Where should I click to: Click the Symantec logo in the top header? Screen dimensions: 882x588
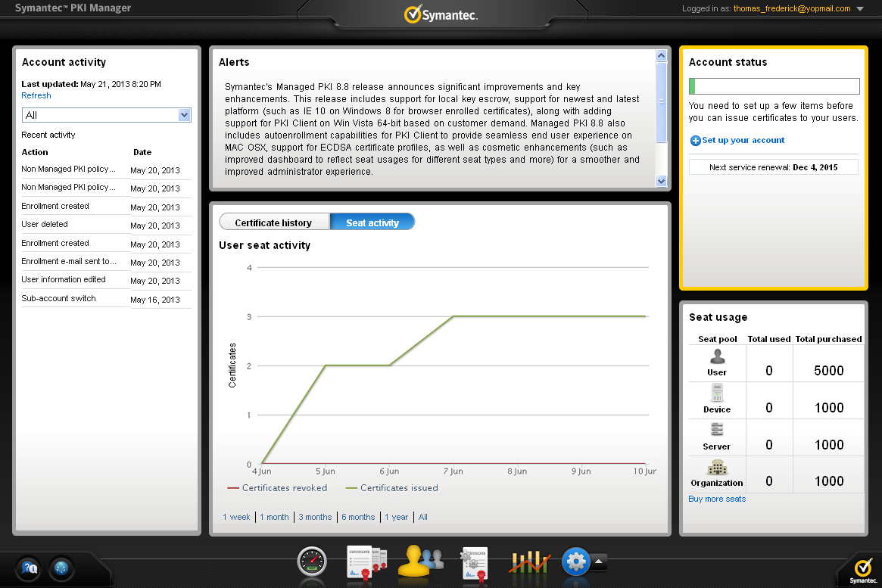[441, 14]
